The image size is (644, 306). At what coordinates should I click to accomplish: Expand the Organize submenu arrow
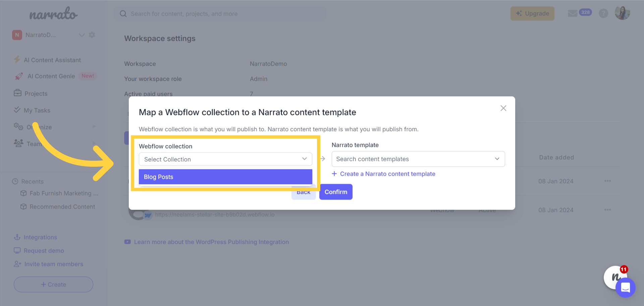point(94,126)
